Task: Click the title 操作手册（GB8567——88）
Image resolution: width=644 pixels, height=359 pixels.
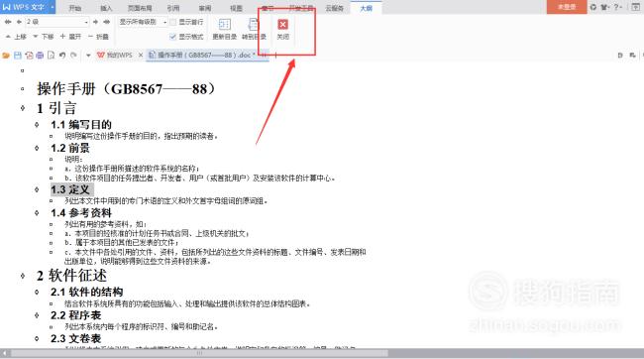Action: tap(126, 88)
